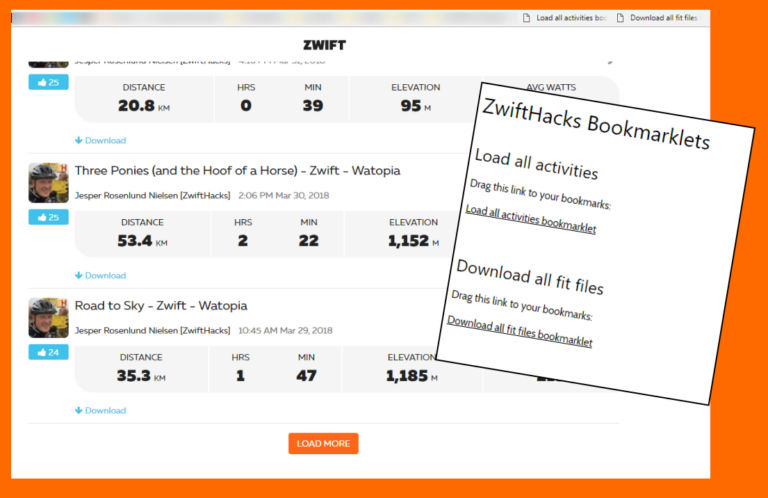The width and height of the screenshot is (768, 498).
Task: Click the 1,185 M elevation value
Action: coord(411,376)
